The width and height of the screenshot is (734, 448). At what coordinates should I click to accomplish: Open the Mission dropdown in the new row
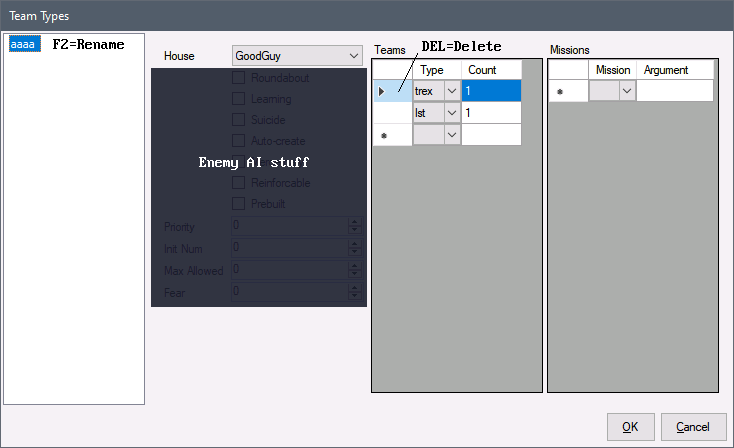tap(627, 91)
